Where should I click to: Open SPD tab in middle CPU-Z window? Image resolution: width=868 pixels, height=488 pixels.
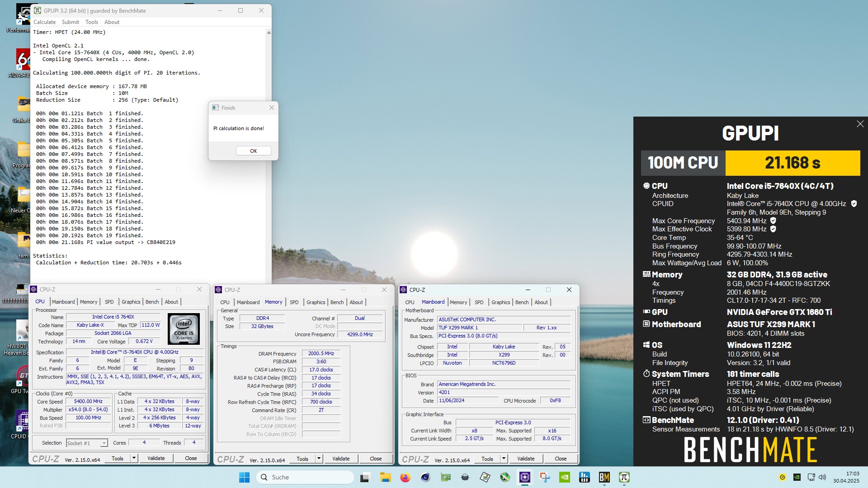coord(294,302)
